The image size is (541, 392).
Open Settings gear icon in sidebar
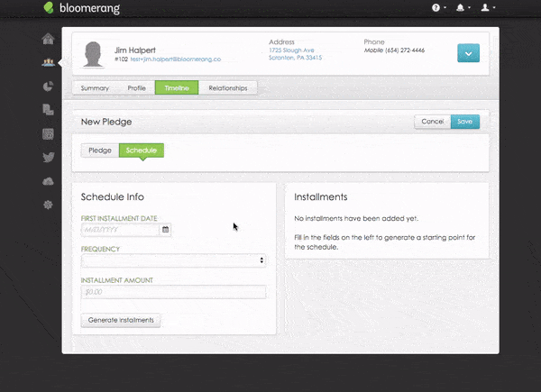coord(48,205)
